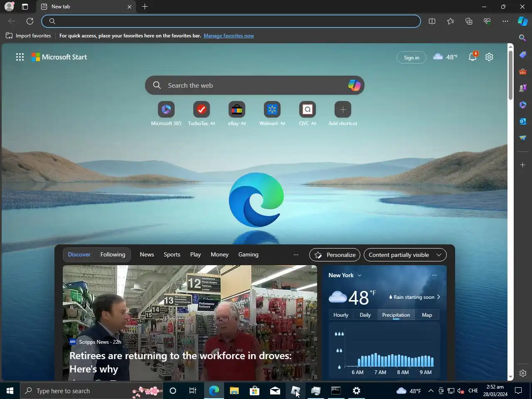Expand Content partially visible dropdown

pyautogui.click(x=405, y=255)
